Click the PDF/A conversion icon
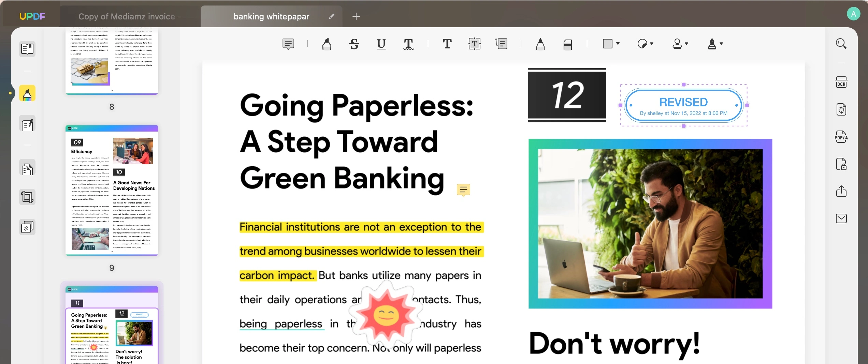The image size is (868, 364). pyautogui.click(x=841, y=137)
